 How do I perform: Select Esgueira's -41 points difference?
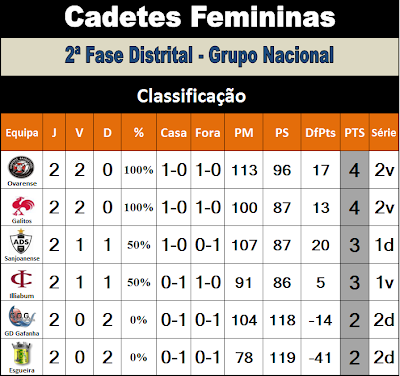click(320, 358)
